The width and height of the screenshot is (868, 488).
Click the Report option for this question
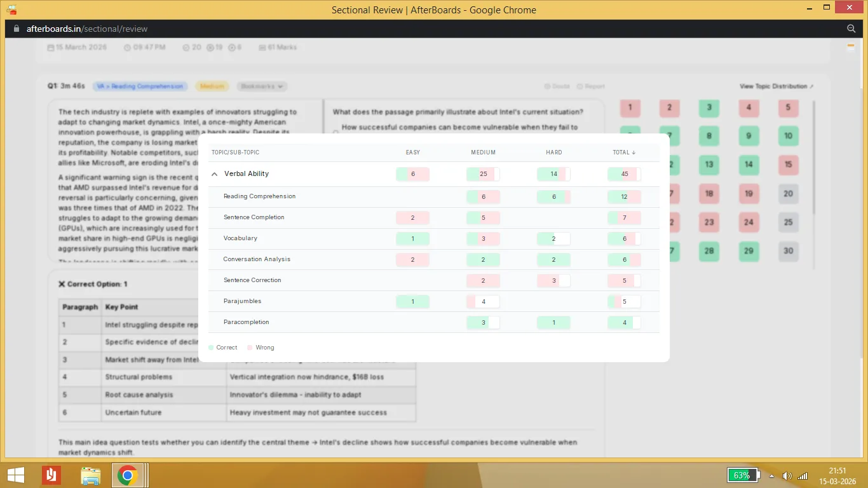pyautogui.click(x=591, y=86)
